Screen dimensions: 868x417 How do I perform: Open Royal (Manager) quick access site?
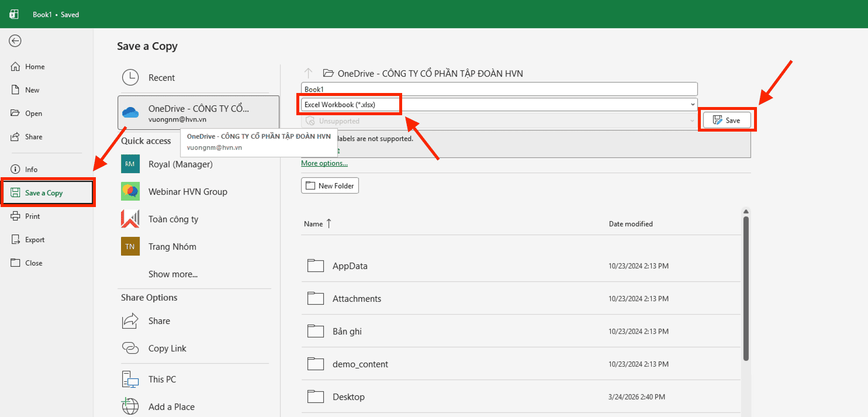pos(180,164)
